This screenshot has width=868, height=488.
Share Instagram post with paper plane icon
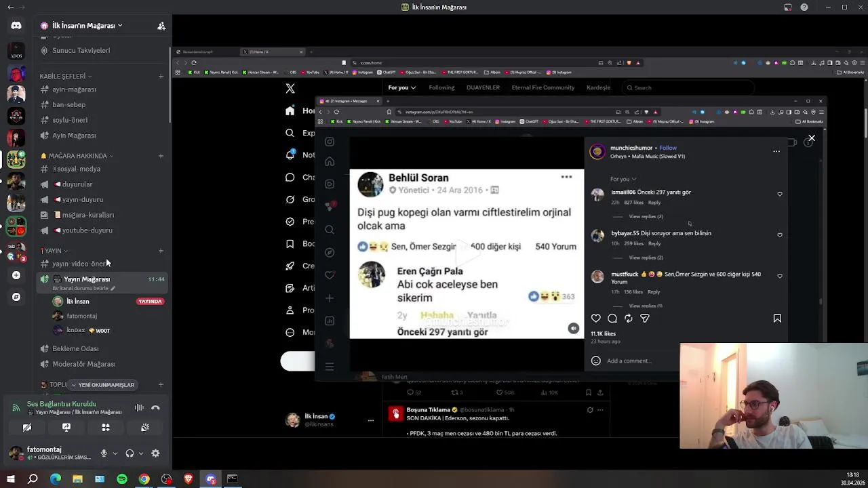[645, 319]
